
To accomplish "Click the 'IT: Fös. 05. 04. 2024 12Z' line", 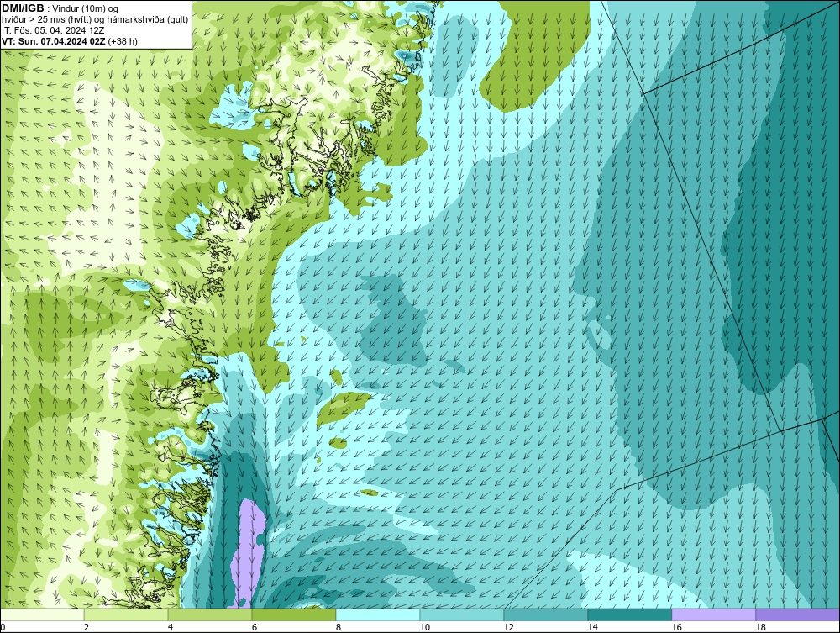I will click(53, 30).
